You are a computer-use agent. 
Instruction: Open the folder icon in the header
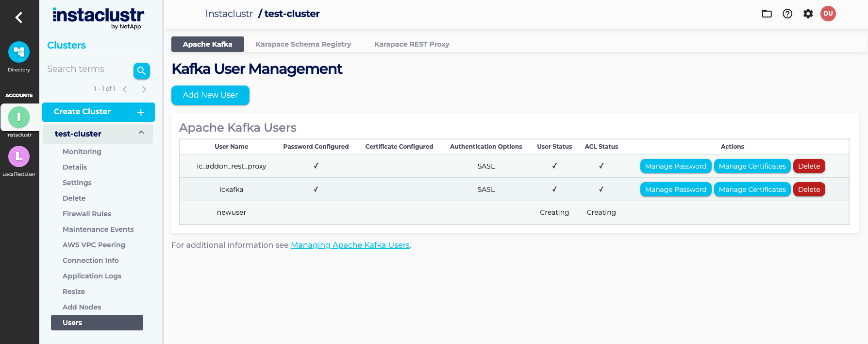coord(767,14)
